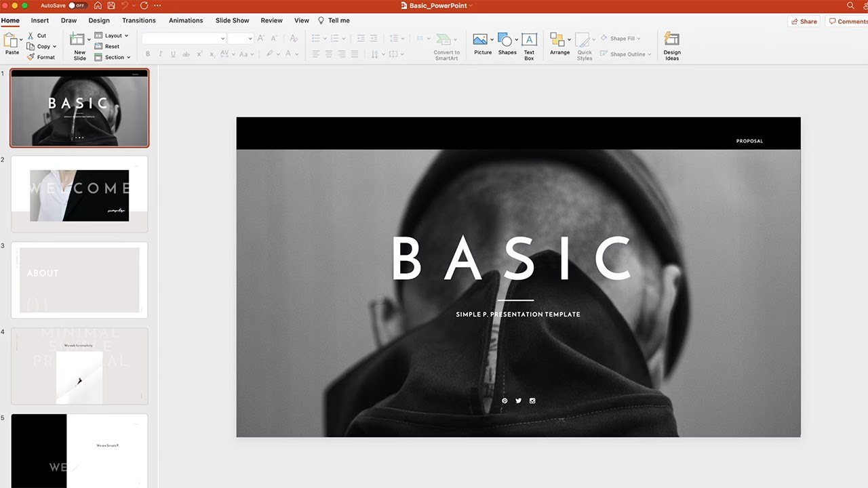Open Design Ideas pane
The image size is (868, 488).
click(672, 45)
